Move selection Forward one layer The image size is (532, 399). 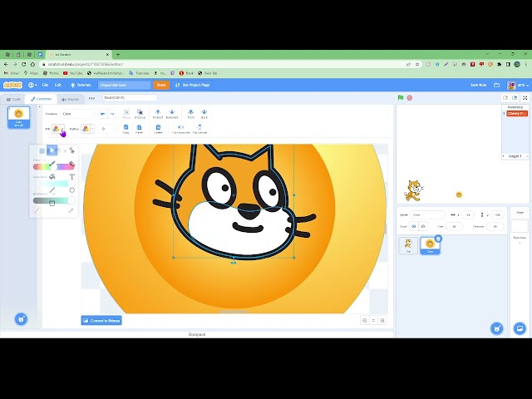click(158, 114)
